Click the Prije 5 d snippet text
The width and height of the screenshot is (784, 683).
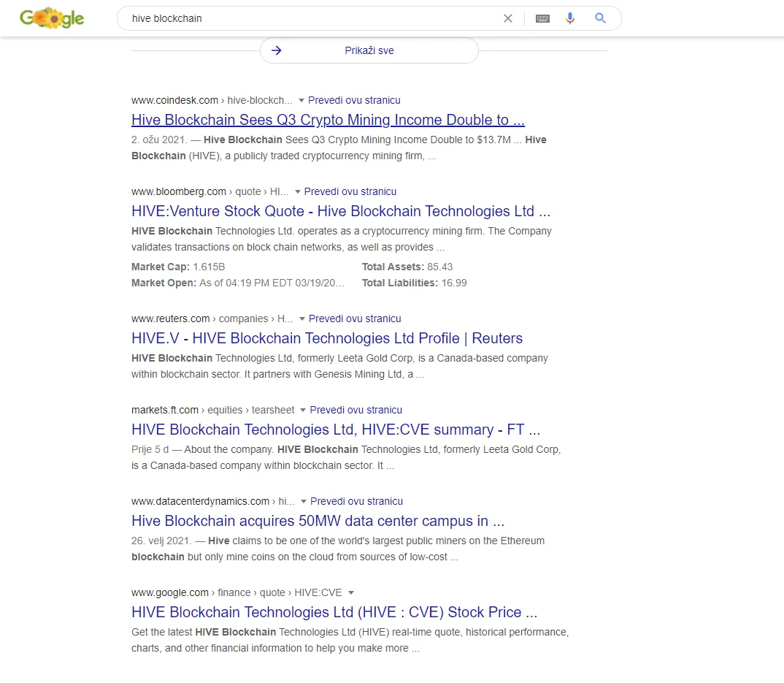point(150,449)
